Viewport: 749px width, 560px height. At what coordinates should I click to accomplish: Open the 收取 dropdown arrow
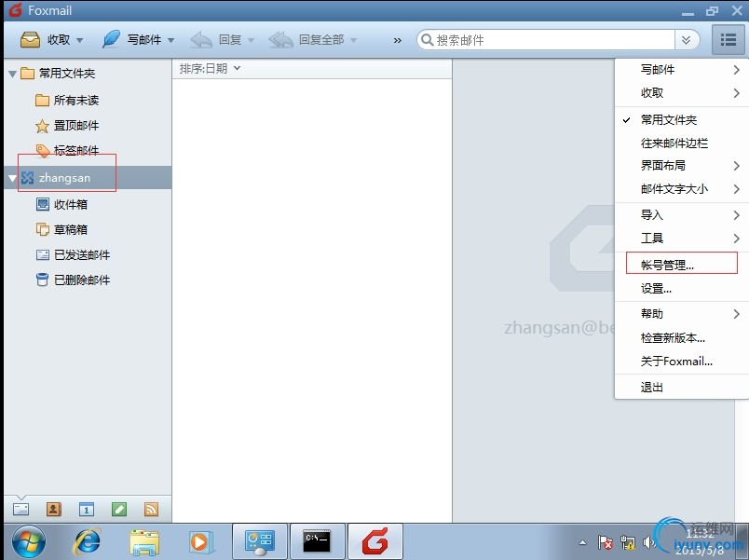(x=80, y=41)
